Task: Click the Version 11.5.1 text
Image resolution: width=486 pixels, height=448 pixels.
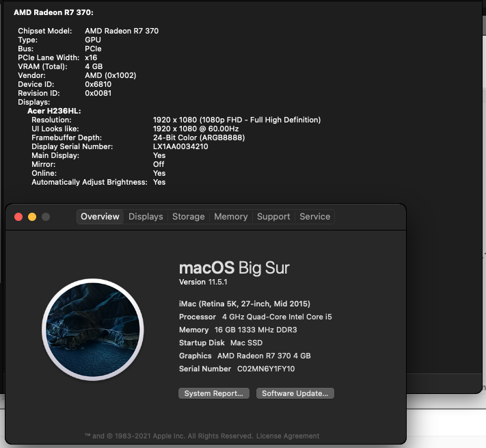Action: click(203, 282)
